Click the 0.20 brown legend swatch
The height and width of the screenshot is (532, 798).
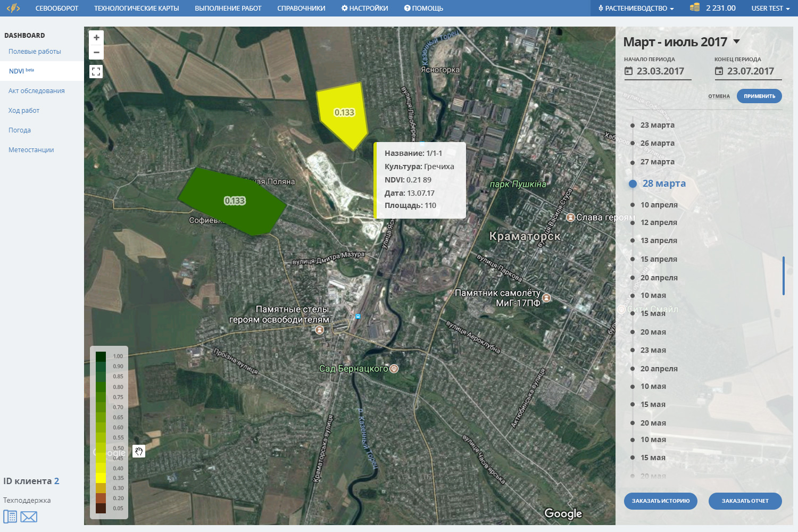[101, 498]
